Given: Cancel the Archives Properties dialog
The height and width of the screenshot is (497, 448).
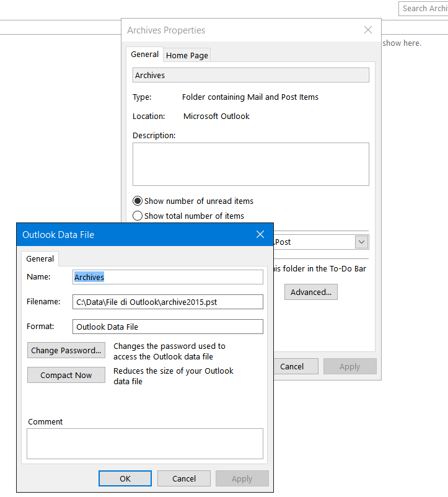Looking at the screenshot, I should click(x=292, y=366).
